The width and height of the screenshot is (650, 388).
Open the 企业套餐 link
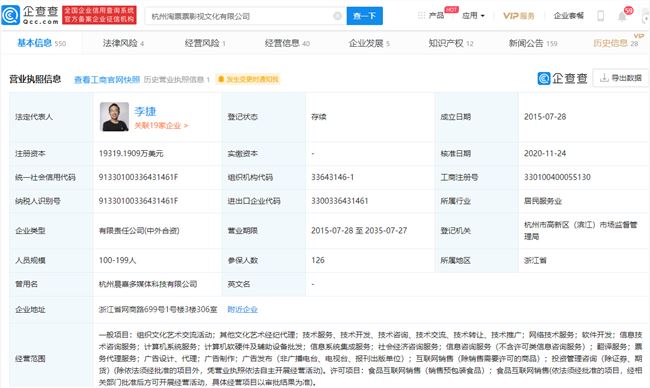coord(568,16)
